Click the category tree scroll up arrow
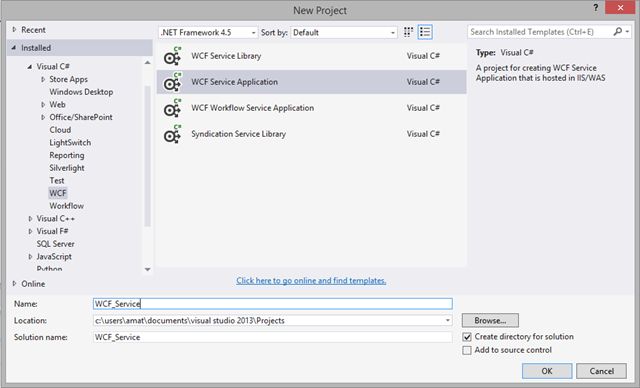Viewport: 640px width, 388px height. (x=148, y=62)
